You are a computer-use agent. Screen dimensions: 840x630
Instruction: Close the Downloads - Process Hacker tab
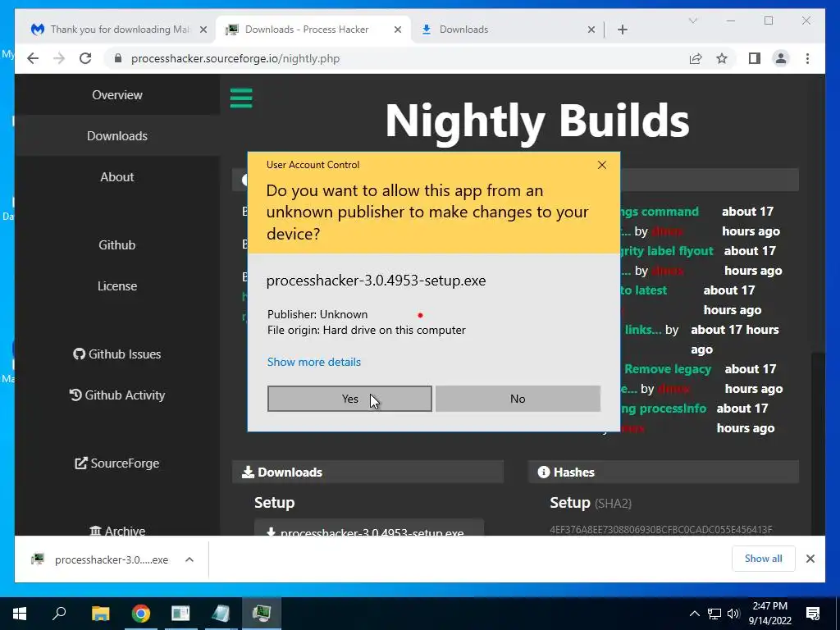pos(398,30)
